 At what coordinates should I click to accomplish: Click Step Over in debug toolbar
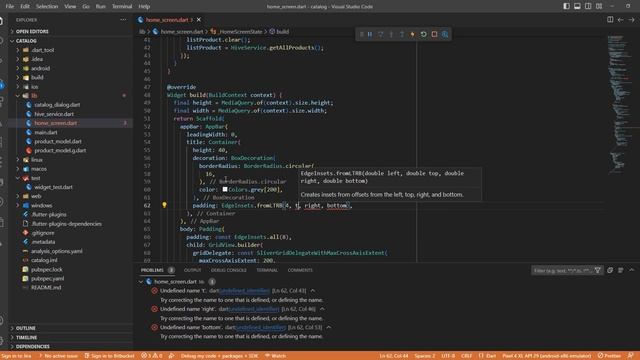tap(380, 34)
